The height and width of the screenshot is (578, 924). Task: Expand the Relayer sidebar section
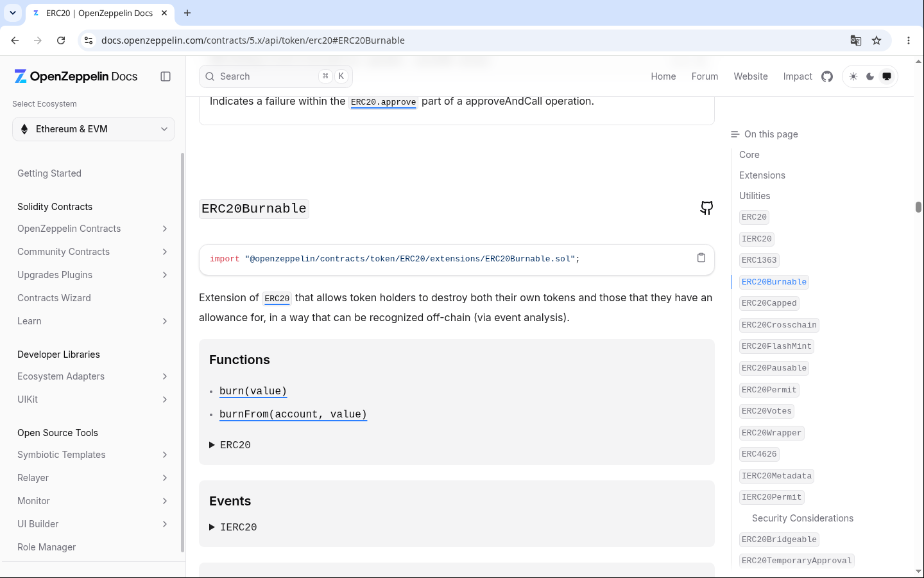tap(94, 478)
